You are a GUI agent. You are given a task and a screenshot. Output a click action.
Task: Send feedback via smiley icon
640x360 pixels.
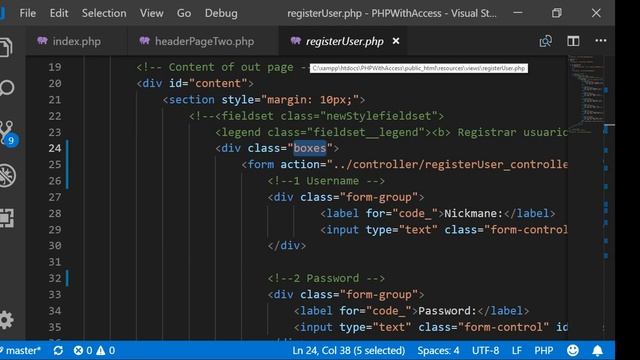click(573, 350)
